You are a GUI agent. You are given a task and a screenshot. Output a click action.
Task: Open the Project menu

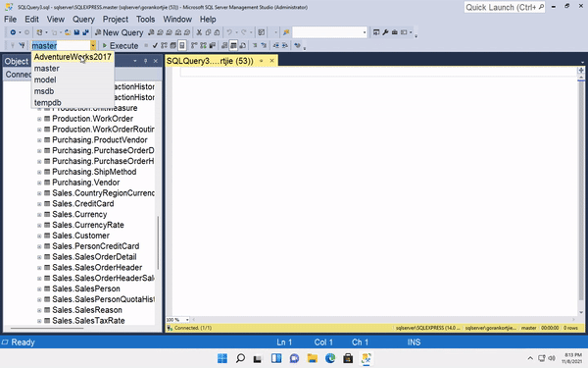point(116,20)
